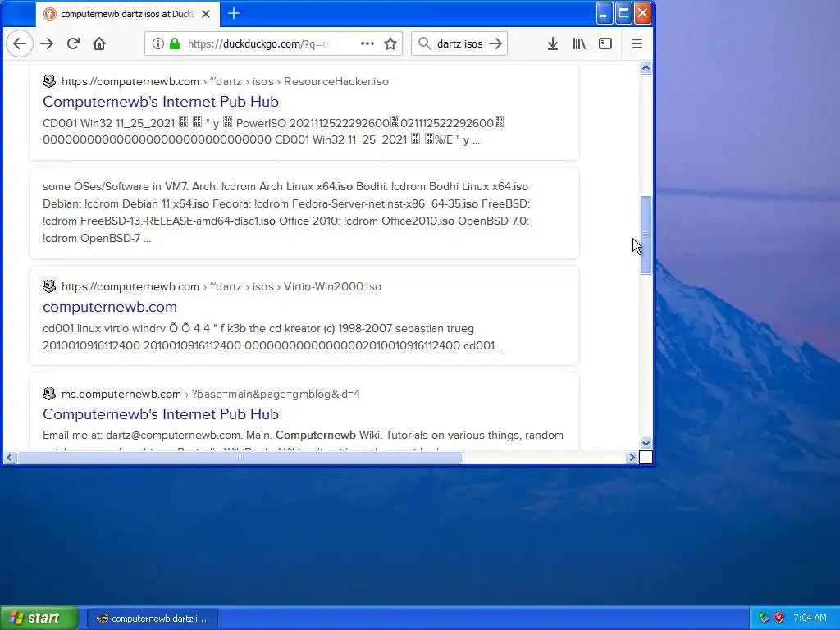Submit search with the go arrow
The height and width of the screenshot is (630, 840).
[x=496, y=44]
